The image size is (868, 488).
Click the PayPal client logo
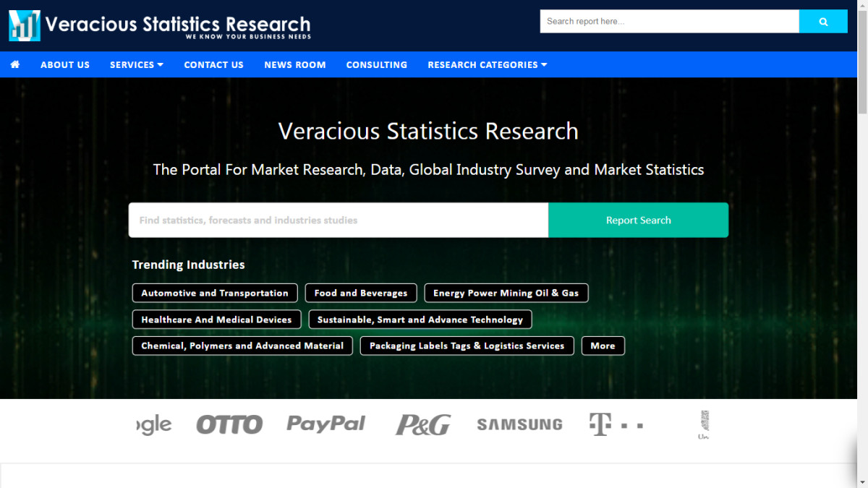(x=326, y=424)
